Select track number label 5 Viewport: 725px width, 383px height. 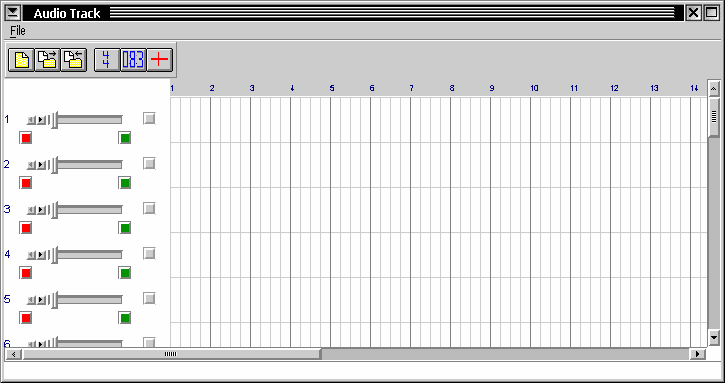(x=7, y=299)
